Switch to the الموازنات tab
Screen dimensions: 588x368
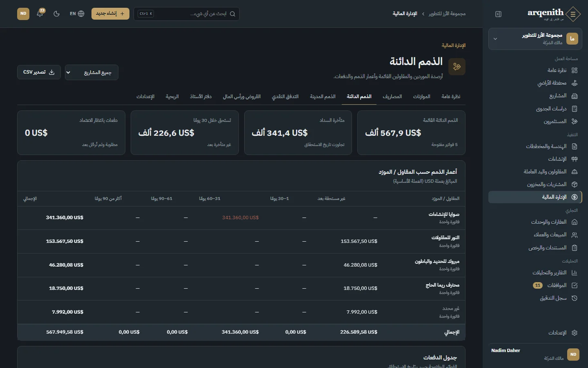point(421,96)
